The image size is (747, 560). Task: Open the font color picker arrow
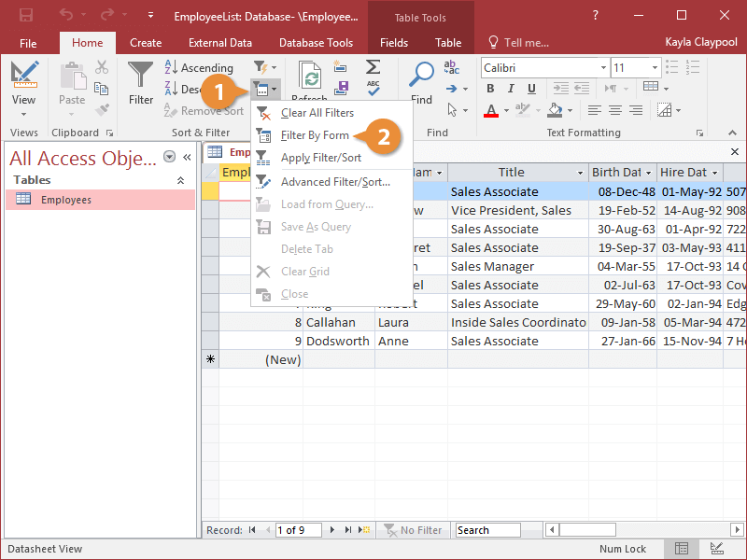coord(508,111)
